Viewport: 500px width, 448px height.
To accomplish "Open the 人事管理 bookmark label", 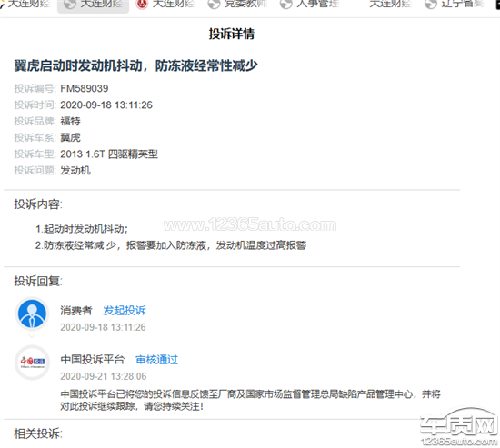I will pos(317,4).
